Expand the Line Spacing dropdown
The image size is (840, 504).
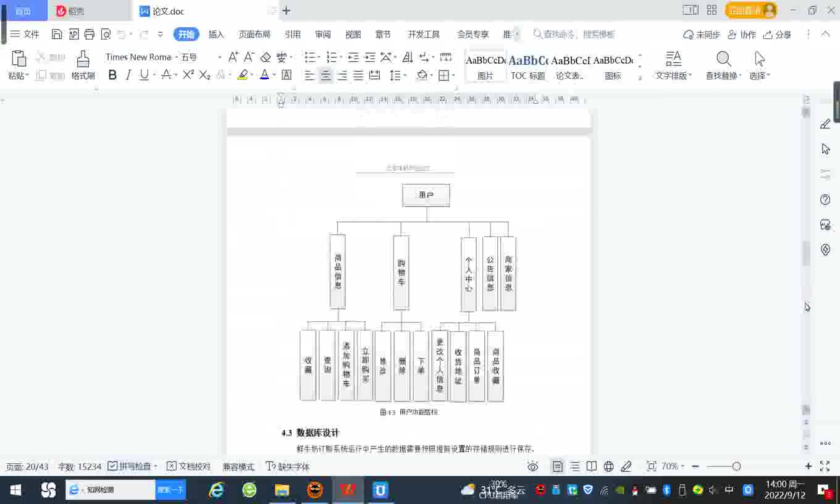coord(405,75)
